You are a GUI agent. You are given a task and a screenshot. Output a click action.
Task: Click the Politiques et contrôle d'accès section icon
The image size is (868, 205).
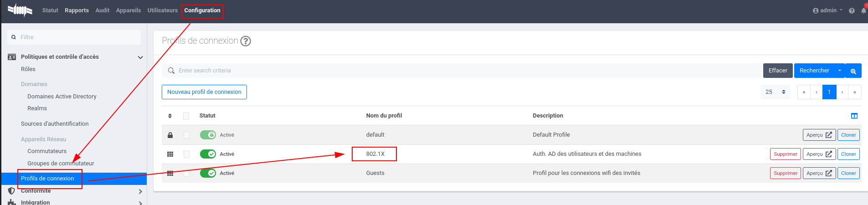(x=12, y=57)
